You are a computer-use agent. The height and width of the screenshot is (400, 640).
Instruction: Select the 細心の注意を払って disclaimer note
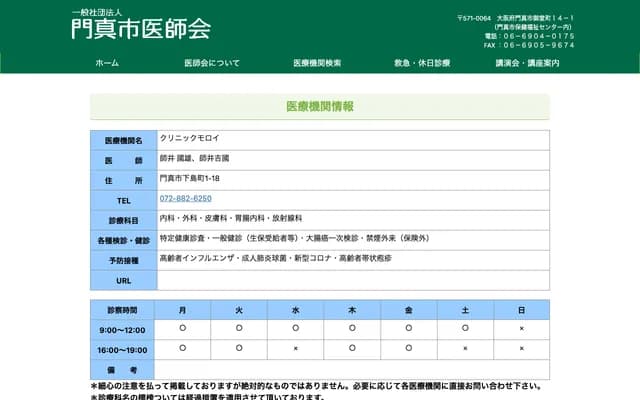317,386
